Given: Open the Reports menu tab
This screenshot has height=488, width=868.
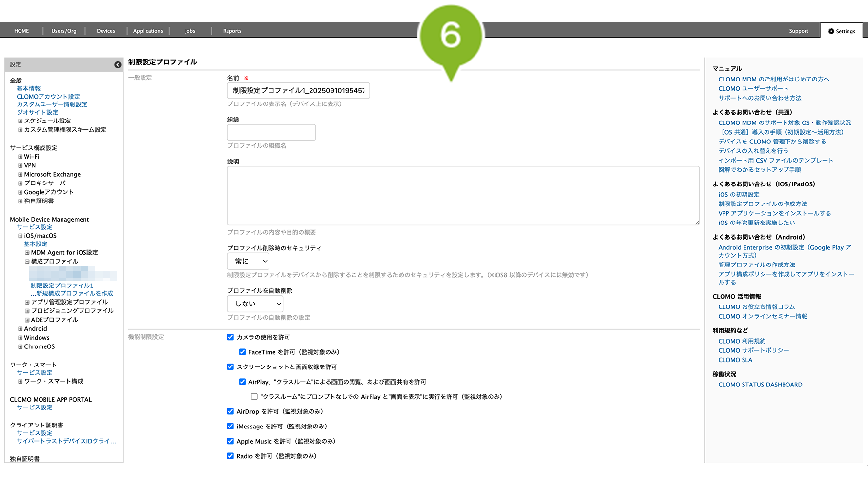Looking at the screenshot, I should [232, 31].
